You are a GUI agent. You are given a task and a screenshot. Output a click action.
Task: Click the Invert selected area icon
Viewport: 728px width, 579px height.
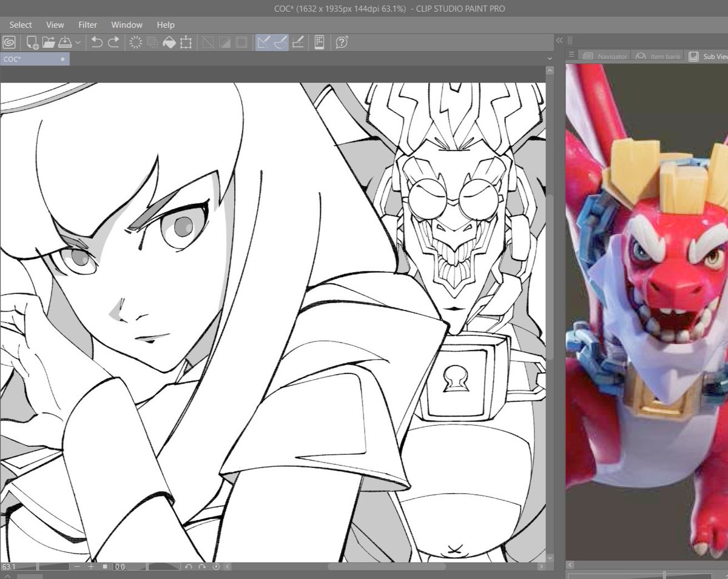225,42
